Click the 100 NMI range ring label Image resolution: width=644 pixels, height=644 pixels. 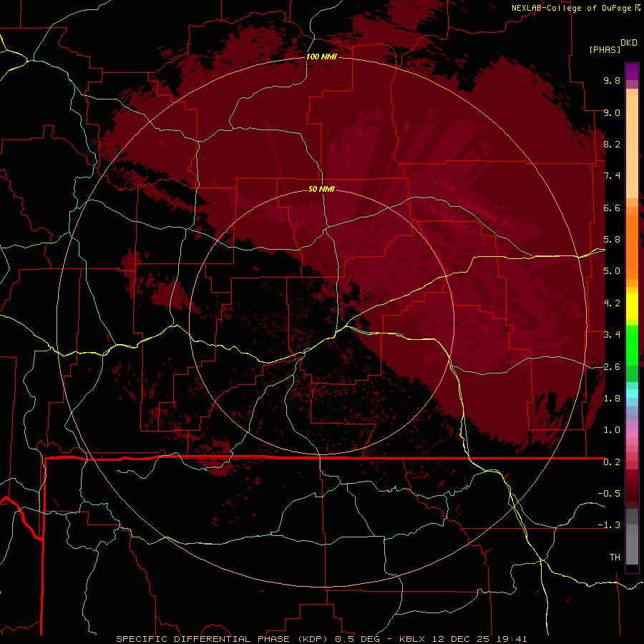pyautogui.click(x=321, y=57)
